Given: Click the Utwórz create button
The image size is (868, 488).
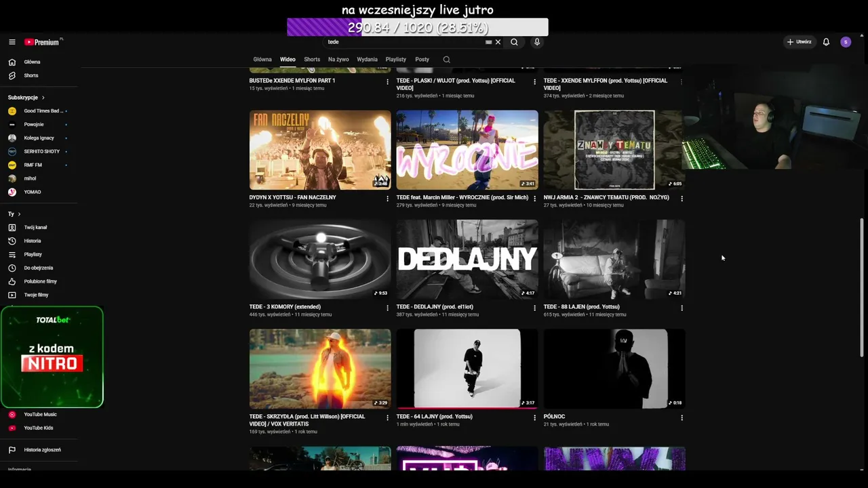Looking at the screenshot, I should tap(799, 42).
